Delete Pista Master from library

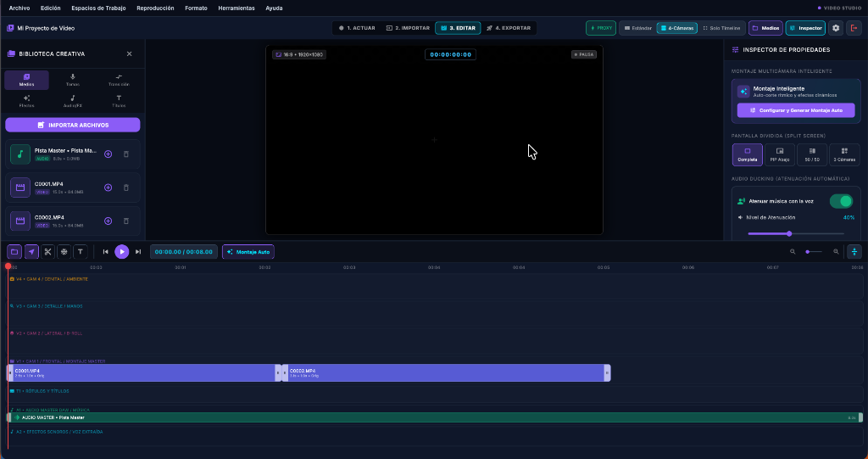(x=126, y=154)
